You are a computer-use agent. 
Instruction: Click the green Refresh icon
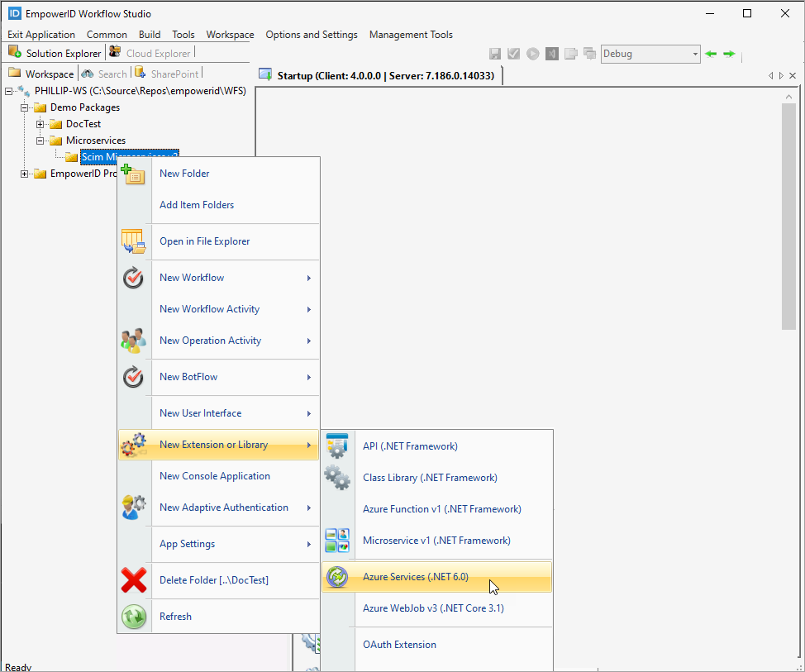[134, 616]
